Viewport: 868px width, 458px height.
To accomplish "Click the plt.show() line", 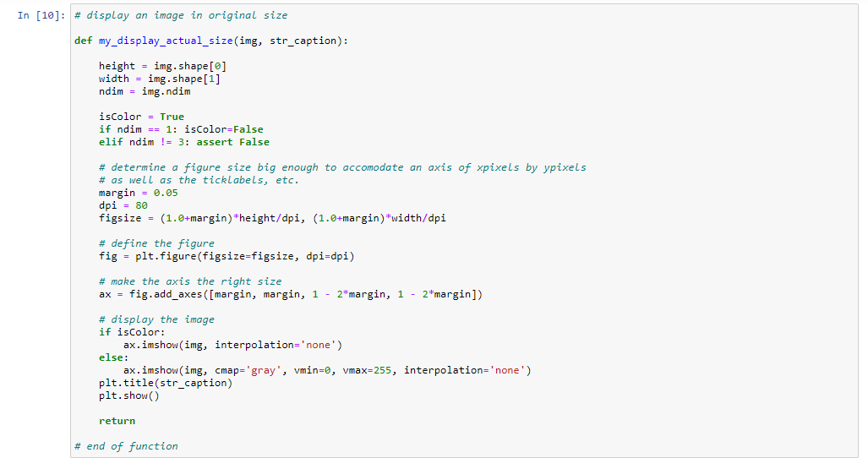I will pyautogui.click(x=129, y=396).
